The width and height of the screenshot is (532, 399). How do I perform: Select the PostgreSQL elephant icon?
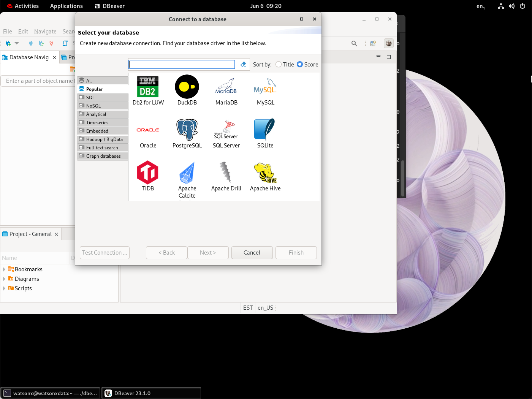(x=187, y=130)
